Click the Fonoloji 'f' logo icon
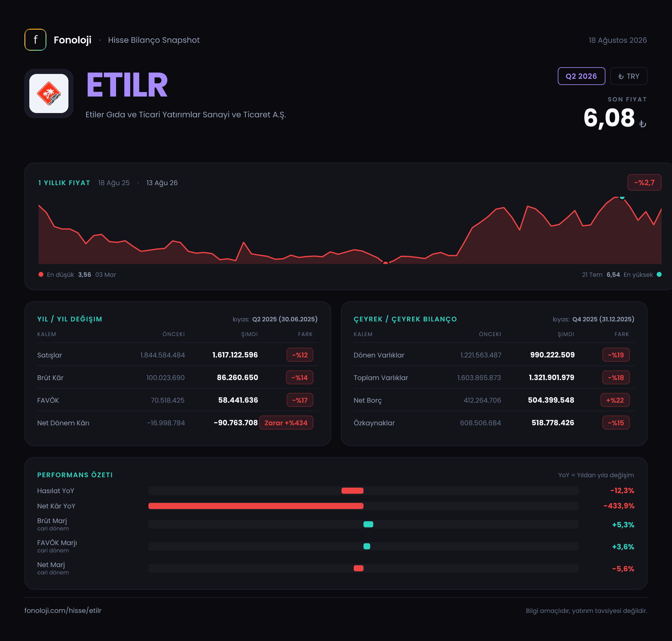 (35, 40)
